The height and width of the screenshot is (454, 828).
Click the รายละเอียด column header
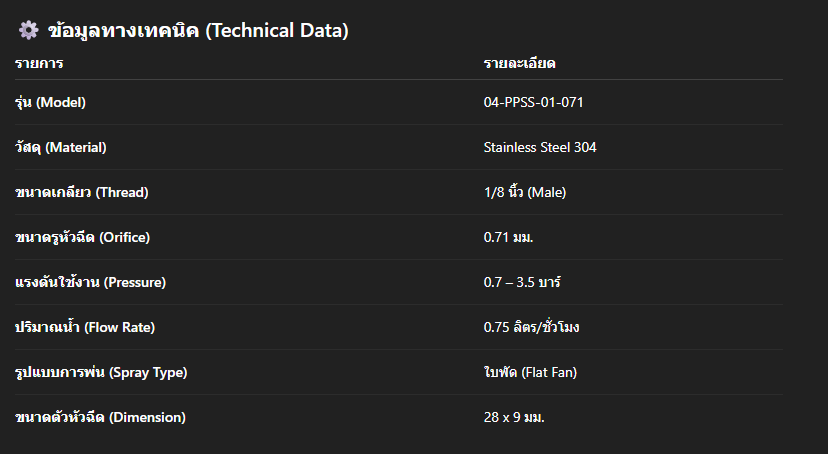pos(519,63)
